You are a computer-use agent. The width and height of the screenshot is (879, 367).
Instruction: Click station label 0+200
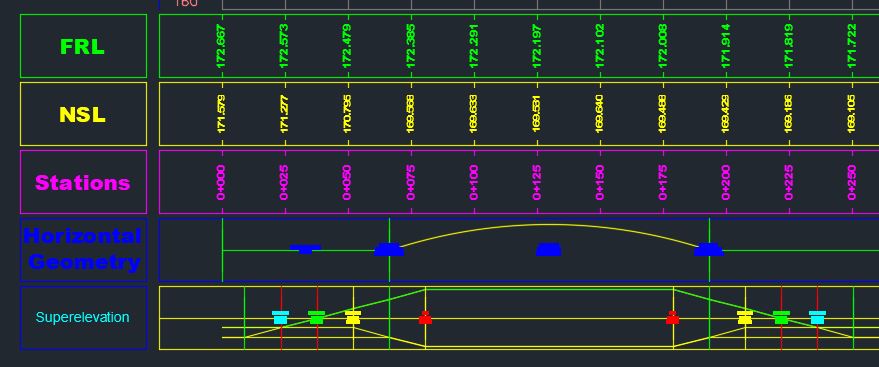pyautogui.click(x=725, y=182)
